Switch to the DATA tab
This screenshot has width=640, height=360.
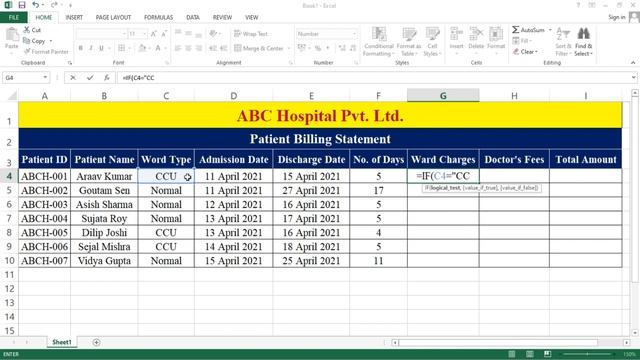click(x=193, y=18)
